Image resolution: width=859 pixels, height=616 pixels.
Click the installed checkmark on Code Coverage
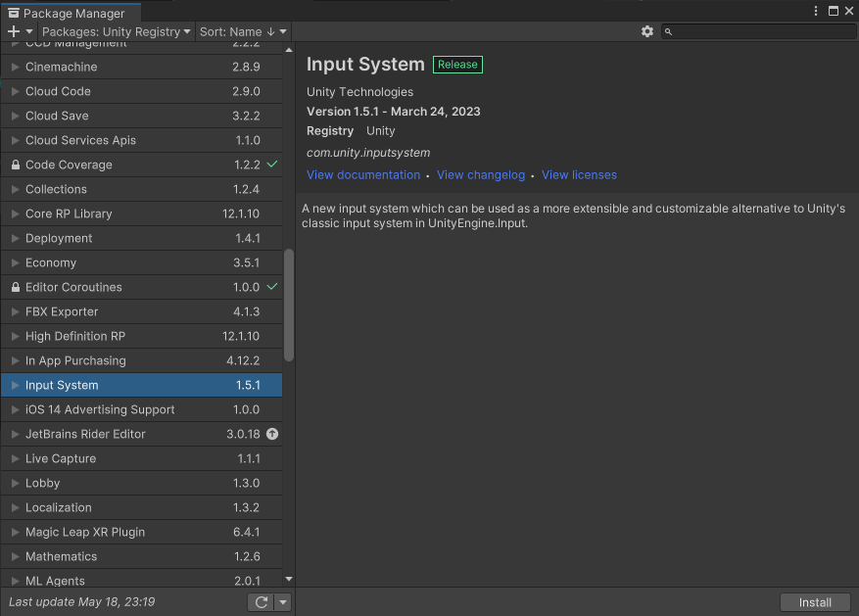tap(272, 164)
